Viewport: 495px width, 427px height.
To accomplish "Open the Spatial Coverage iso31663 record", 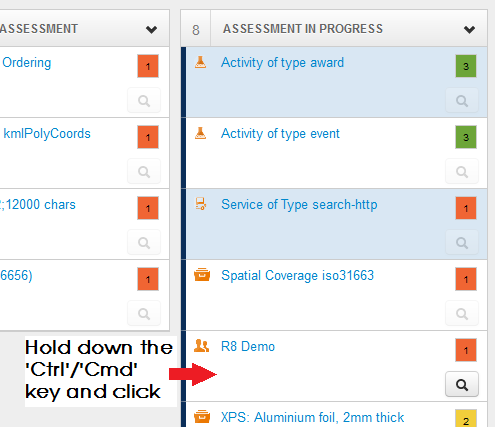I will (x=298, y=275).
